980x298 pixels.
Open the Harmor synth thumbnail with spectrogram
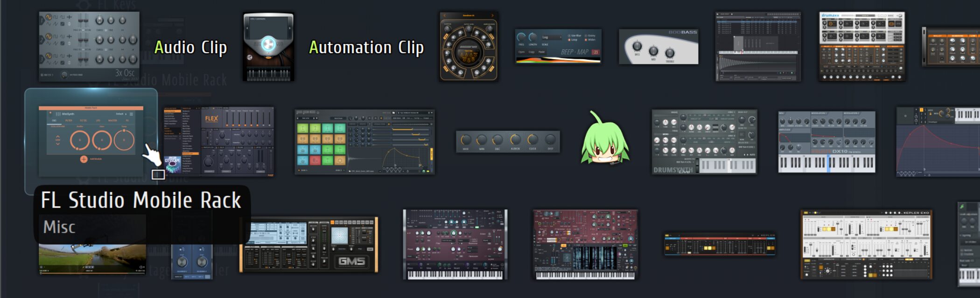click(x=585, y=244)
